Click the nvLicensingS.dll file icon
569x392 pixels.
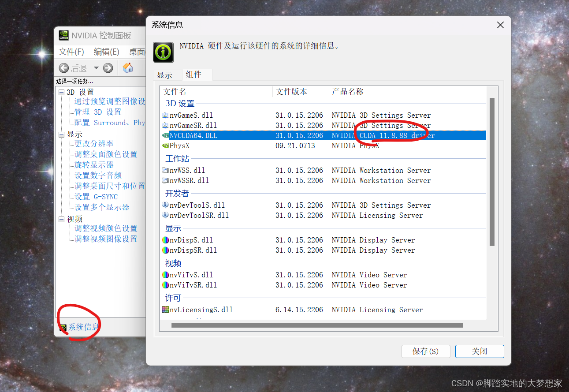pos(165,310)
